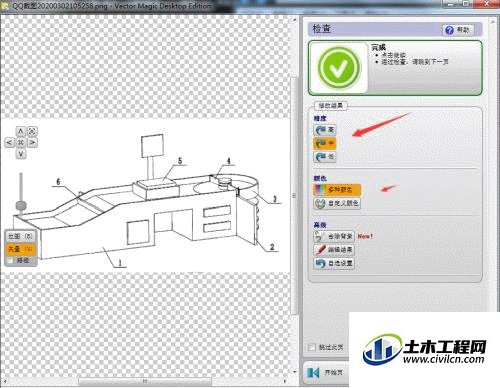This screenshot has width=500, height=388.
Task: Select 低 low detail level
Action: coord(325,157)
